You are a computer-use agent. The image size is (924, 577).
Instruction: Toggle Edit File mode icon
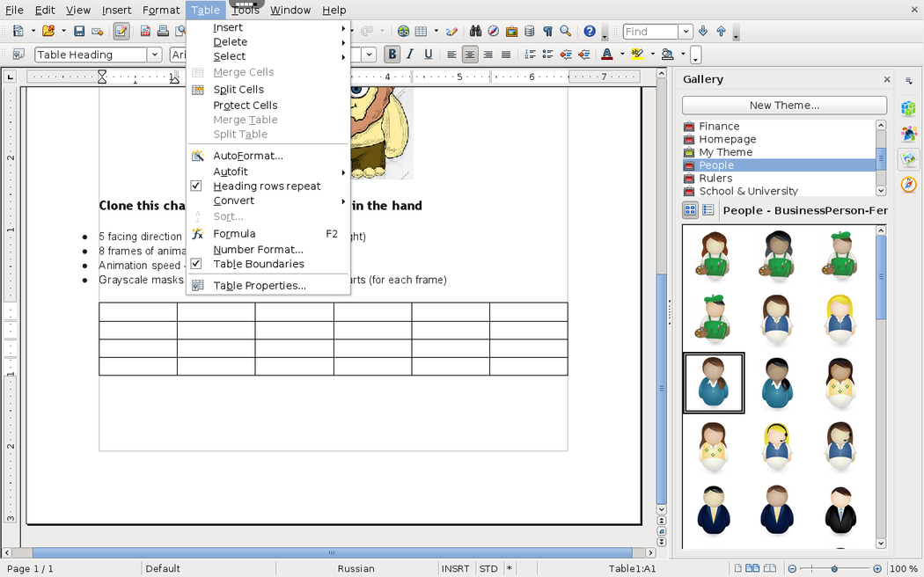point(121,32)
